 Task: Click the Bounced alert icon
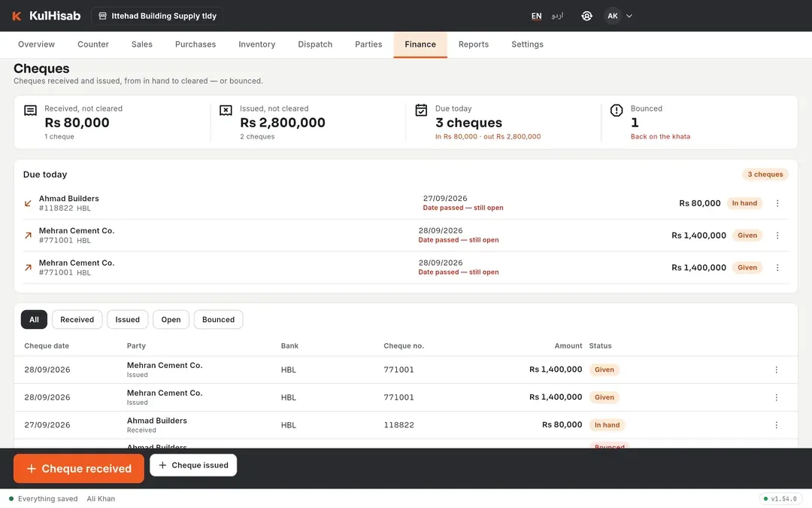click(x=617, y=111)
